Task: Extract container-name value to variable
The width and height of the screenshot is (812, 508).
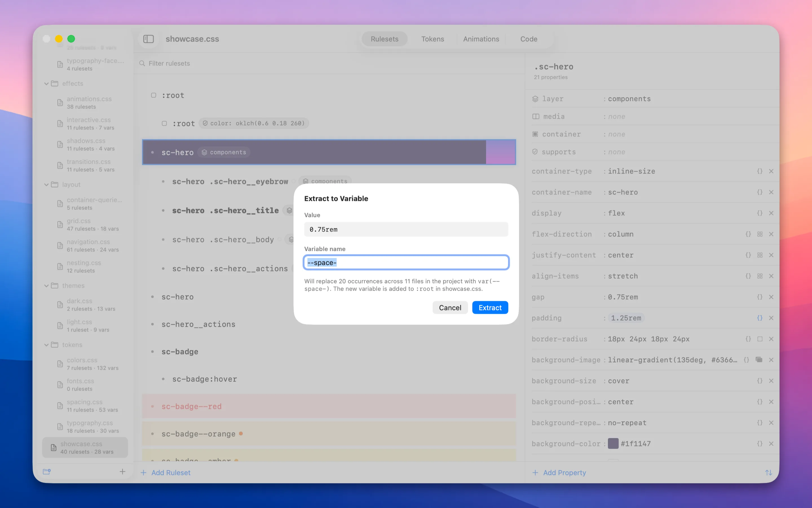Action: [x=760, y=192]
